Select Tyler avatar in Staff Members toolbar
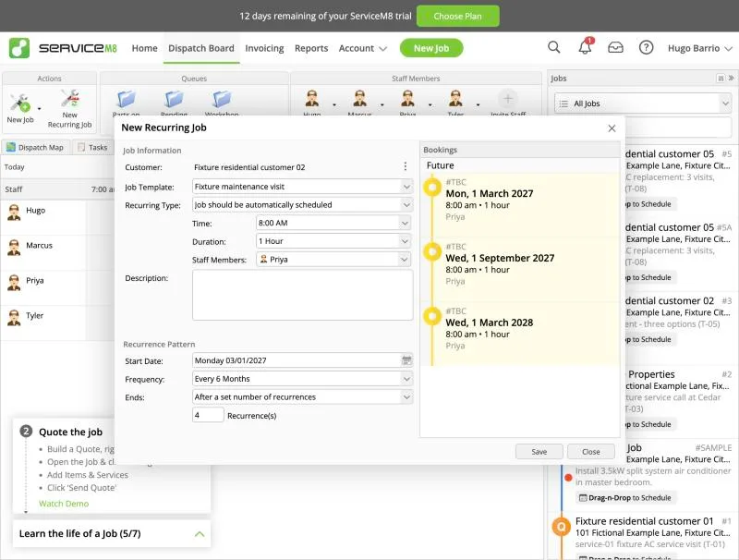 [x=455, y=99]
